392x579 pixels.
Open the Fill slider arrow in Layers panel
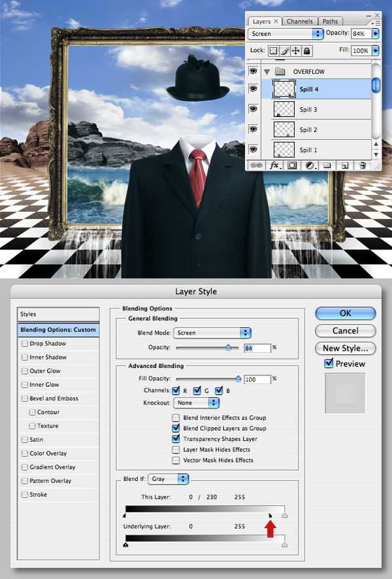pyautogui.click(x=376, y=50)
